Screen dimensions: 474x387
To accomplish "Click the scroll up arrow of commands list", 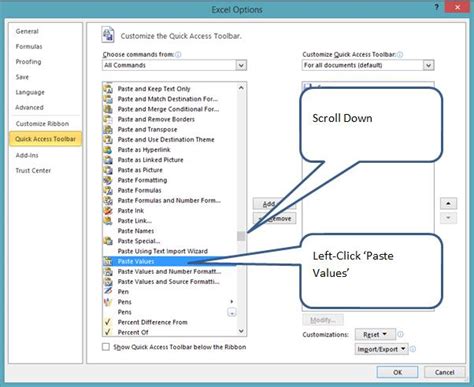I will (241, 88).
